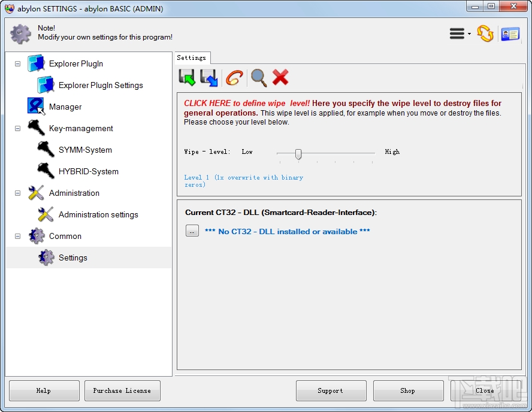Select Administration in the tree
This screenshot has width=532, height=412.
point(74,193)
